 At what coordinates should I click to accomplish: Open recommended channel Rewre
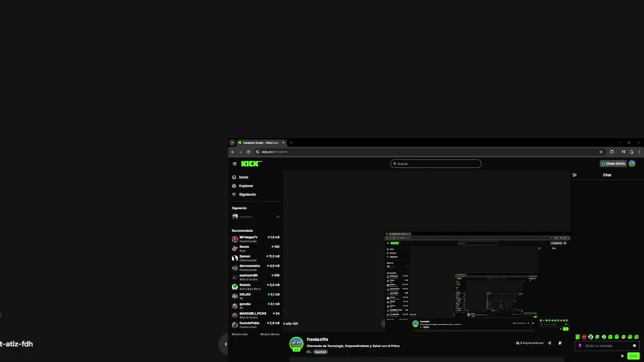256,248
